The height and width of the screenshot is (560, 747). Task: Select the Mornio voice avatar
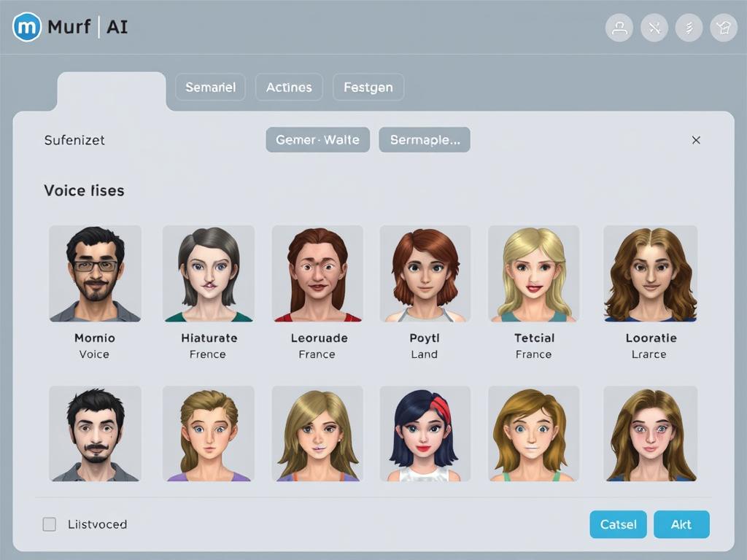coord(95,273)
